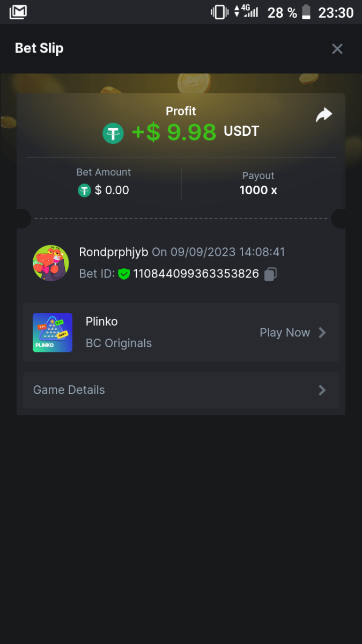The height and width of the screenshot is (644, 362).
Task: Tap the vibration mode status icon
Action: tap(219, 12)
